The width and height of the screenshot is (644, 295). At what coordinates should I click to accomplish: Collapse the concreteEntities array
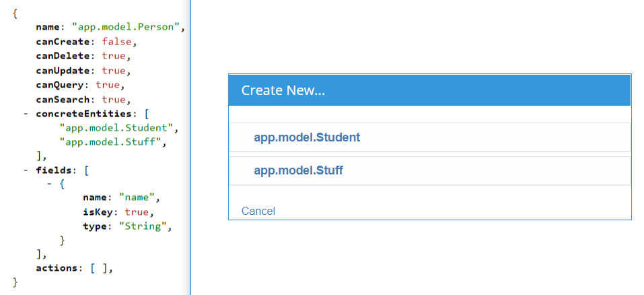26,114
